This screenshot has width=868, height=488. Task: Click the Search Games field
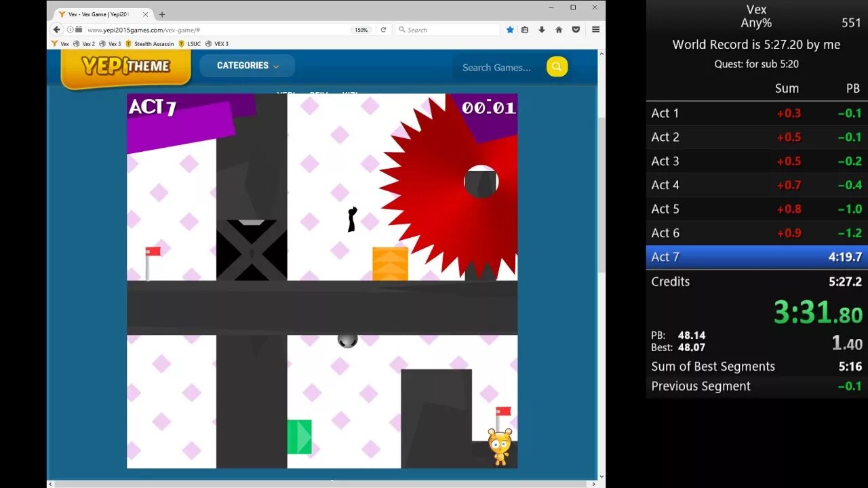[498, 67]
